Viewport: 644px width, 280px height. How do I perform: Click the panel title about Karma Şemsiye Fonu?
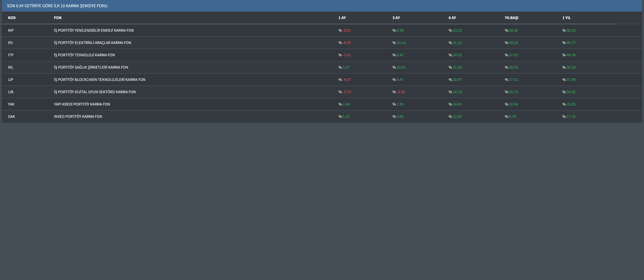[x=57, y=6]
